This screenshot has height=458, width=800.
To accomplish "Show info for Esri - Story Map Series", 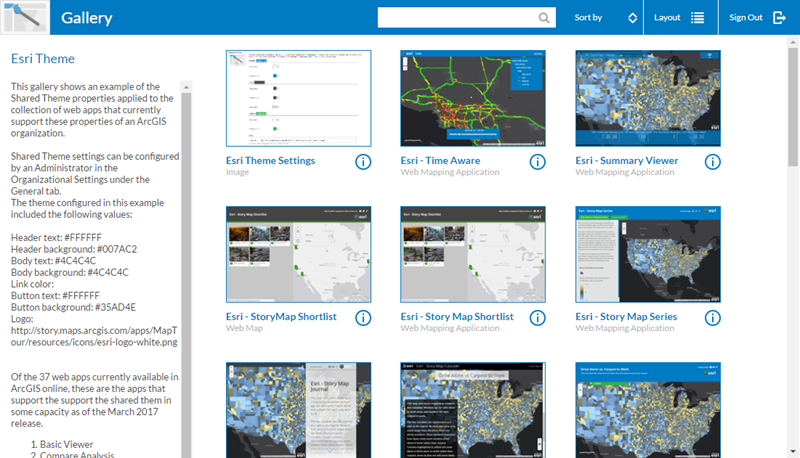I will pos(713,318).
